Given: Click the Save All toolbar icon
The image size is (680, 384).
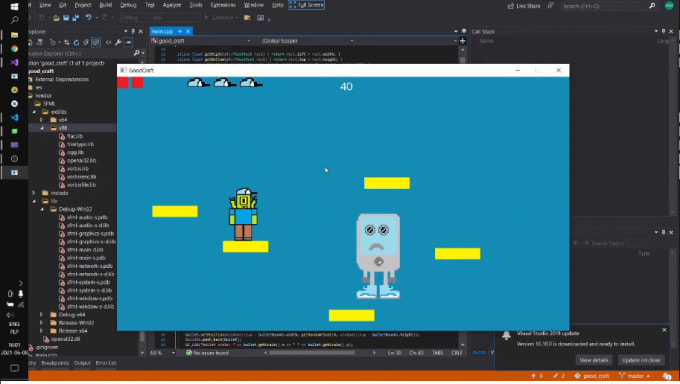Looking at the screenshot, I should 75,18.
